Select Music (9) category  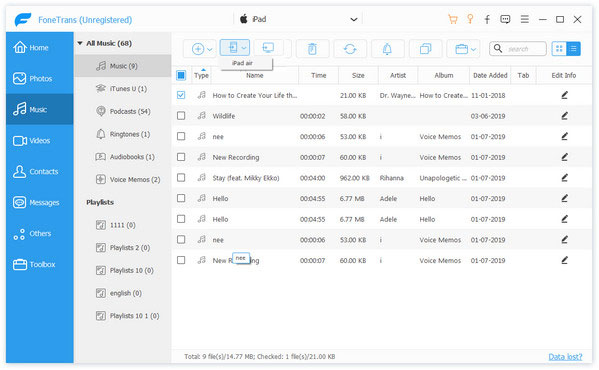123,66
